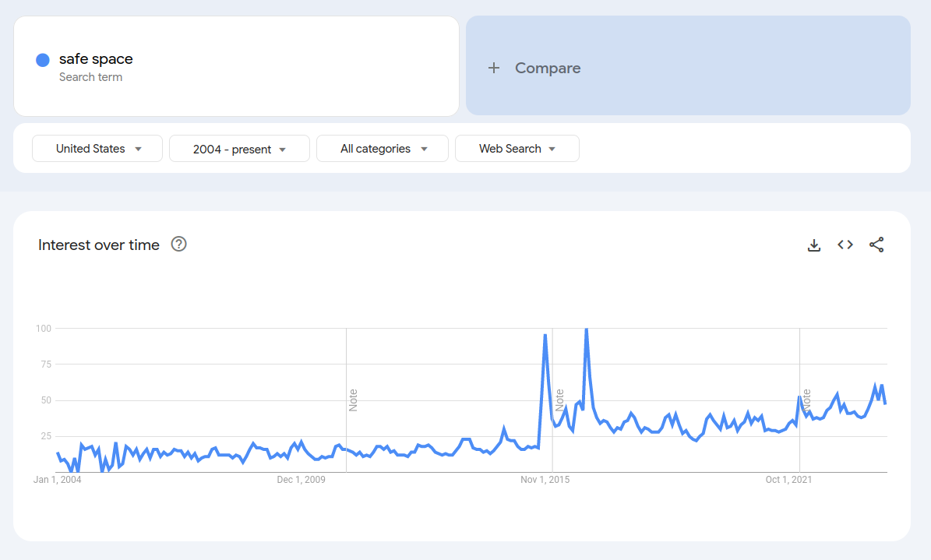Click the blue dot beside safe space

(43, 60)
